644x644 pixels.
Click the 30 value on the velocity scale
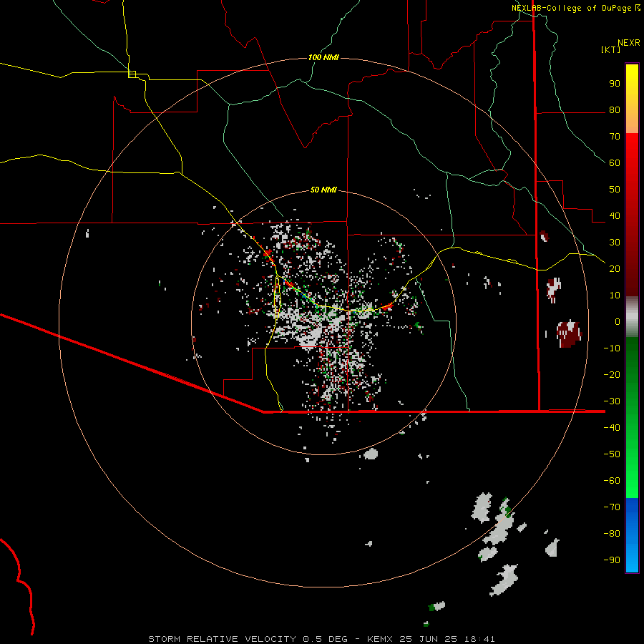tap(615, 243)
